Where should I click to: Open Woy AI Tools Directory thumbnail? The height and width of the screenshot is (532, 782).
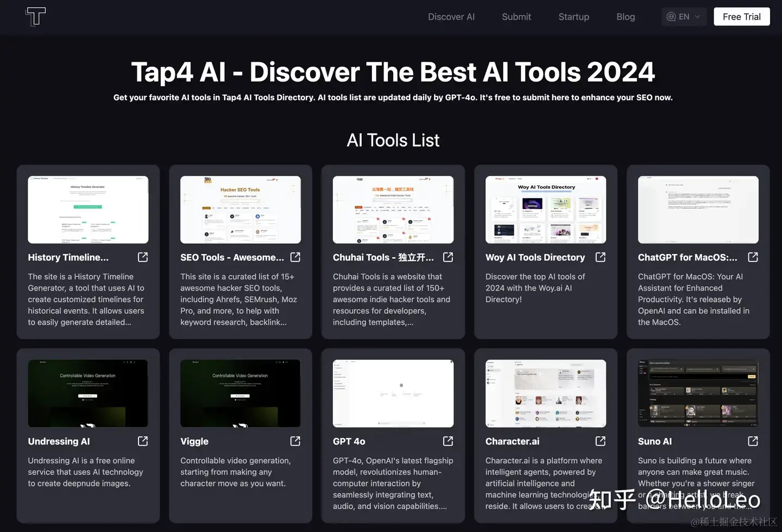[546, 210]
